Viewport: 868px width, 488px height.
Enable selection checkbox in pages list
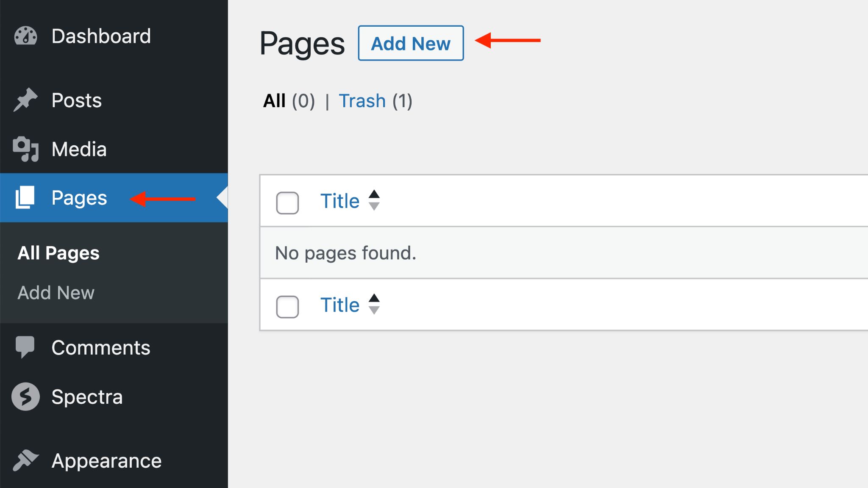[287, 202]
